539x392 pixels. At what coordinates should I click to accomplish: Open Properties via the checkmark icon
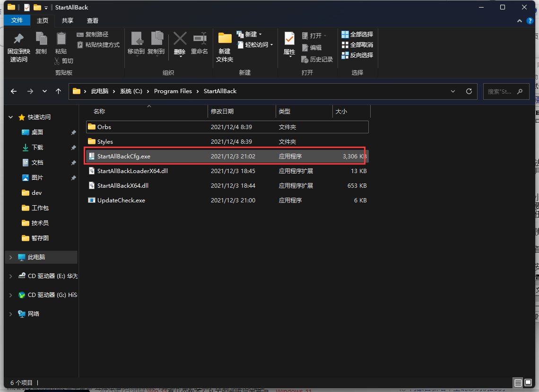click(289, 39)
